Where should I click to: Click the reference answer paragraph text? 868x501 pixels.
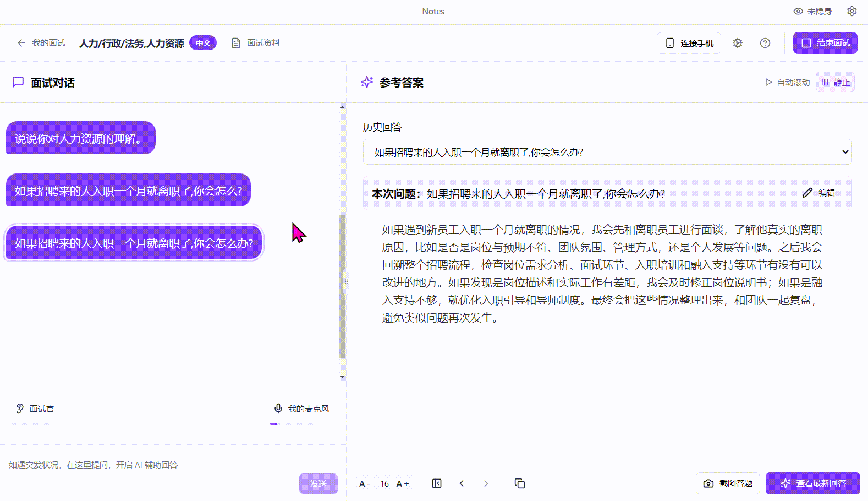(602, 274)
